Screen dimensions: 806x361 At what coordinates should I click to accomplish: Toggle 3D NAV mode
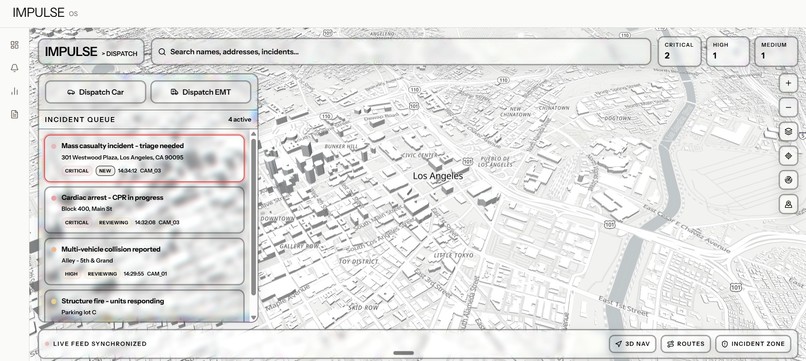632,344
